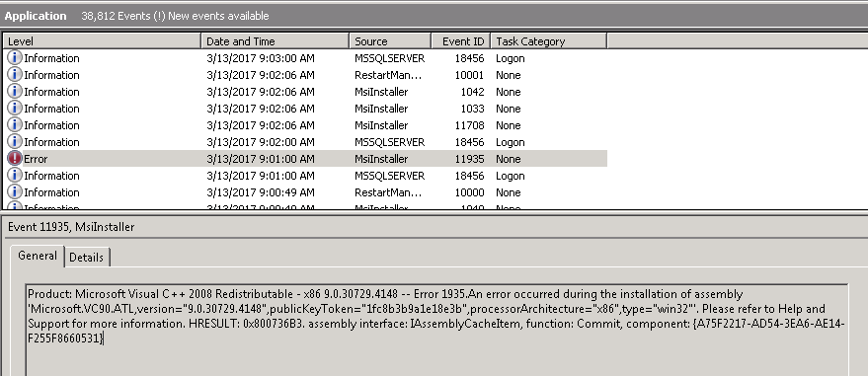Sort events by Level column header
Screen dimensions: 868x376
(102, 40)
